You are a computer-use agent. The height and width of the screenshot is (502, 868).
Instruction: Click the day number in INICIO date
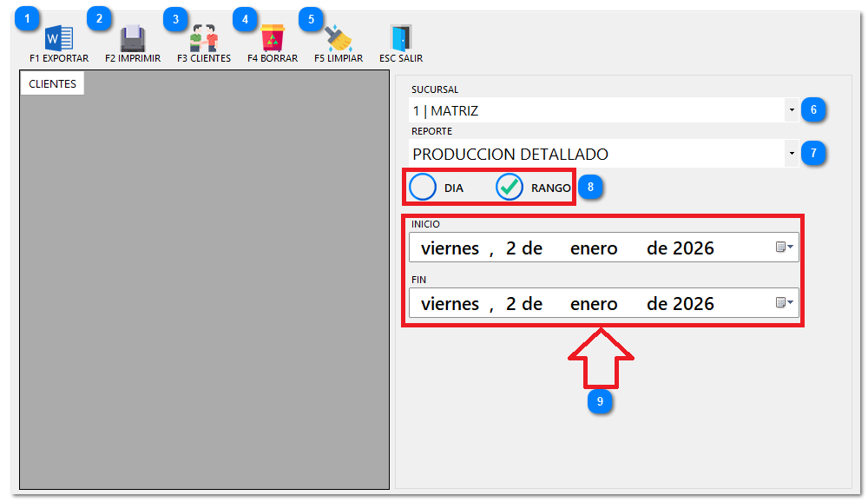tap(511, 248)
